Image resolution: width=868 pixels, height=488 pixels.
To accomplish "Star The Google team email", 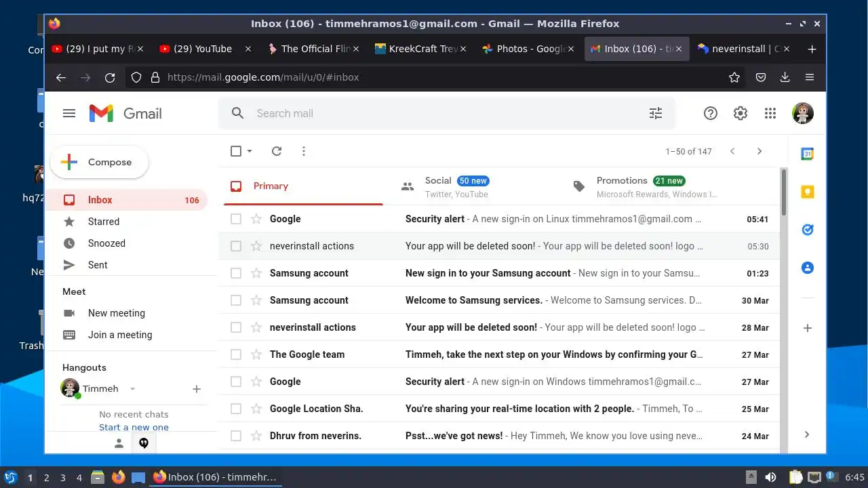I will coord(256,354).
